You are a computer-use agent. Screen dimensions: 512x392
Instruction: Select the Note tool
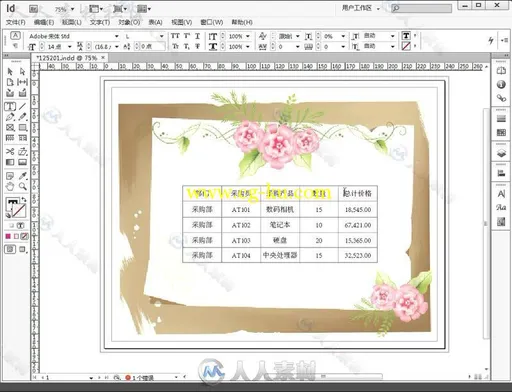10,176
